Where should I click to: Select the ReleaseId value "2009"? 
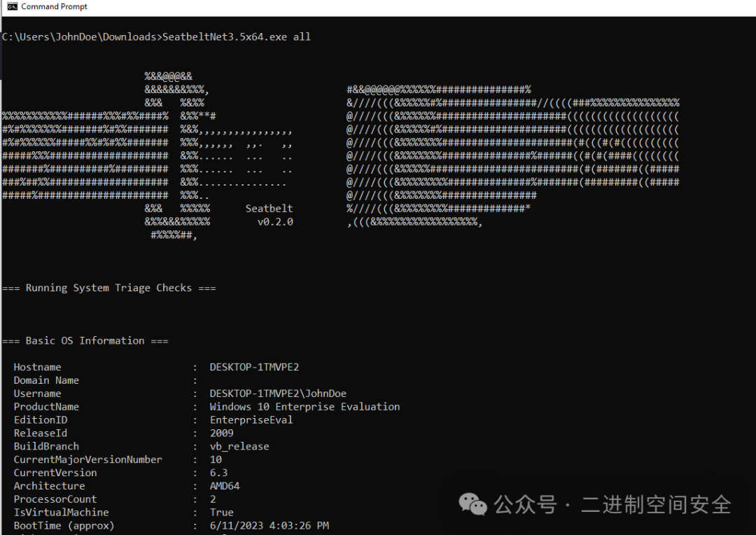(222, 433)
